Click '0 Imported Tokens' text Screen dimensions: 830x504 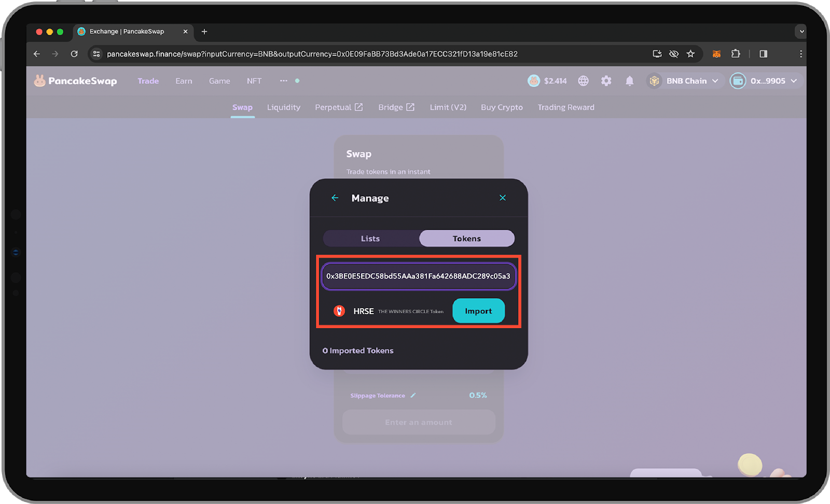tap(358, 351)
